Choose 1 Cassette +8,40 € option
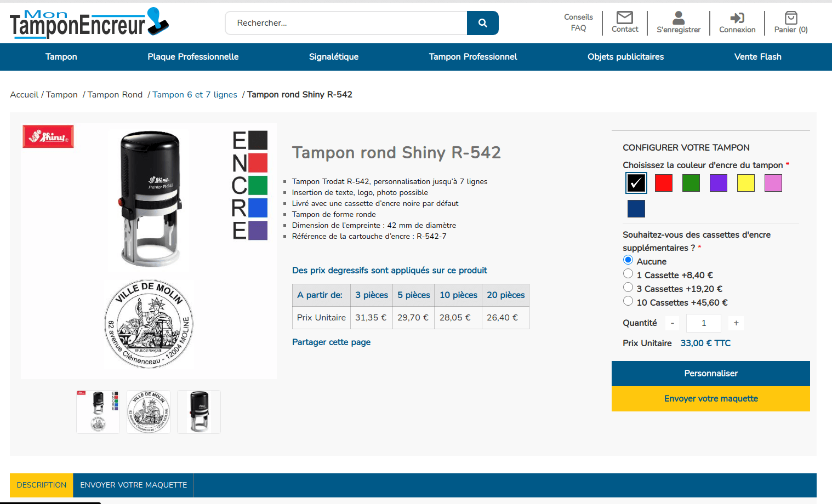Image resolution: width=832 pixels, height=504 pixels. 628,273
